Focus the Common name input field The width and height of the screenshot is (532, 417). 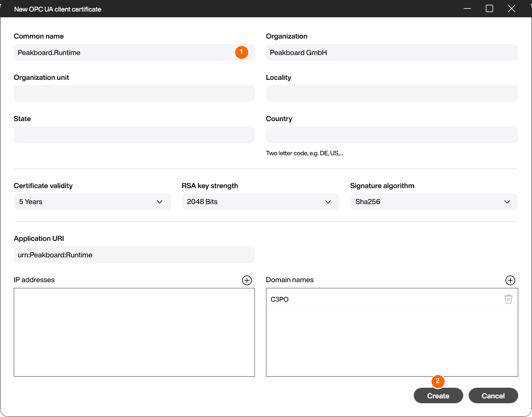134,52
